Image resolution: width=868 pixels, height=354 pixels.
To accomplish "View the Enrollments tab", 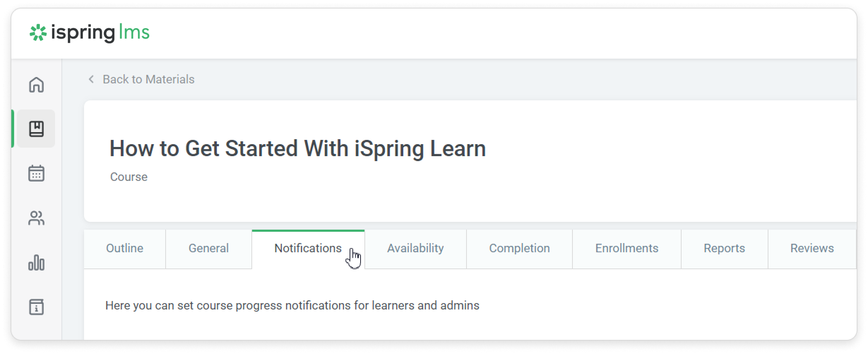I will (626, 248).
